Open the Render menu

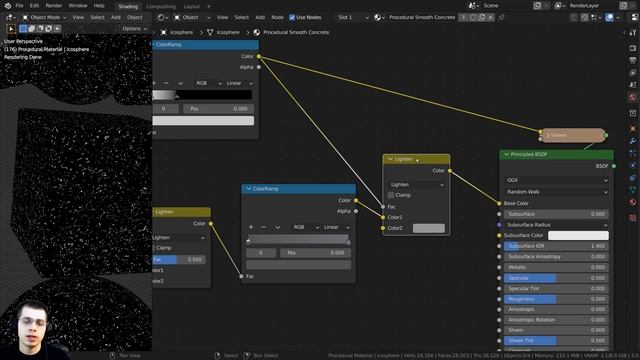(x=53, y=6)
